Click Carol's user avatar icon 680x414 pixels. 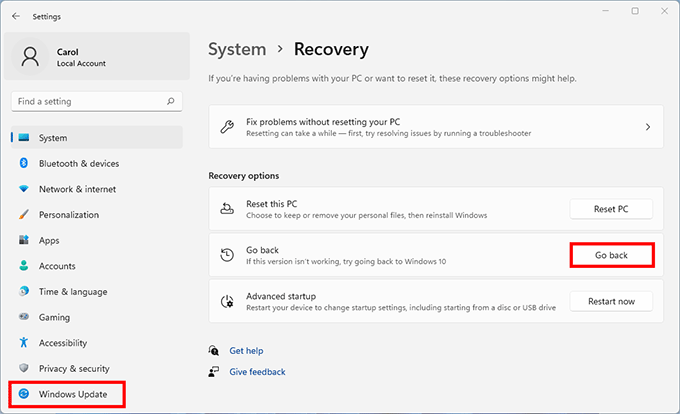(x=30, y=57)
